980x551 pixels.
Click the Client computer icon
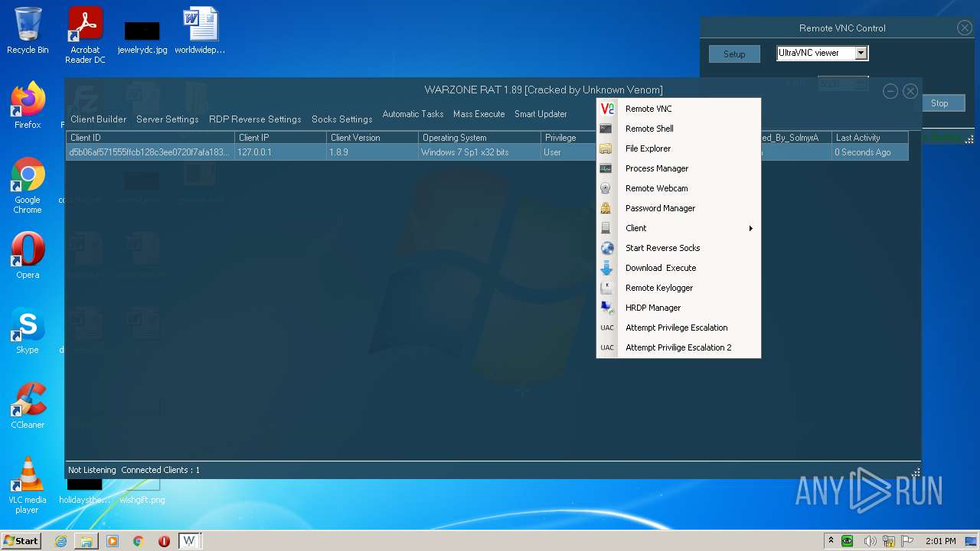(x=606, y=228)
